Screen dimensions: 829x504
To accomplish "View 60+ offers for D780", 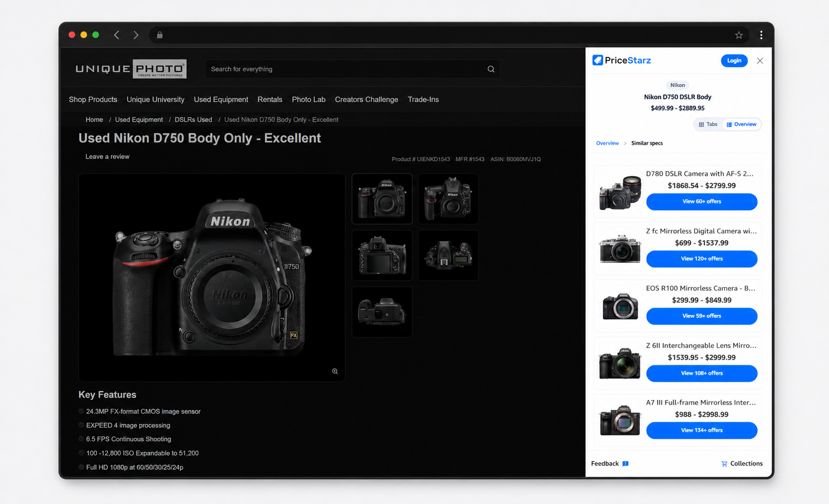I will coord(702,201).
